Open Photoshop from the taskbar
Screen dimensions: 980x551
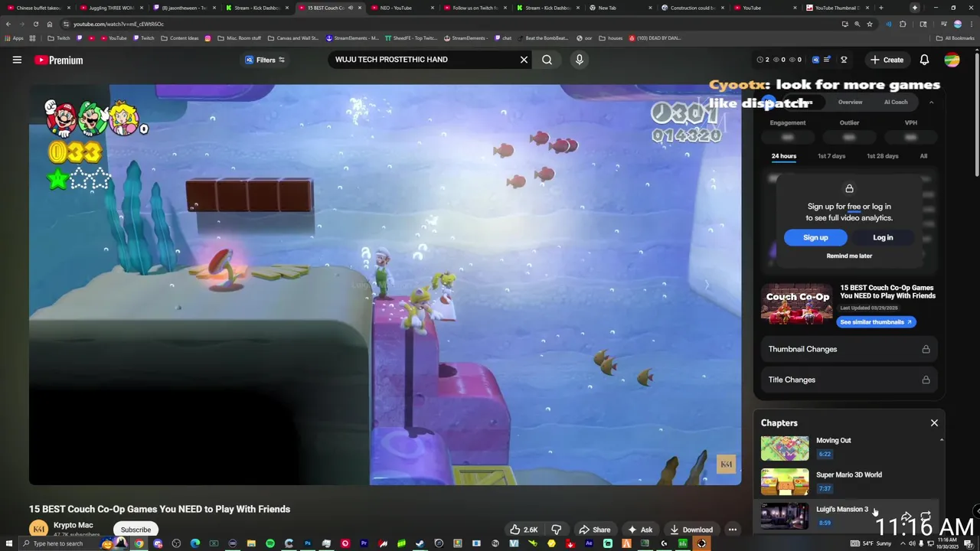(308, 543)
